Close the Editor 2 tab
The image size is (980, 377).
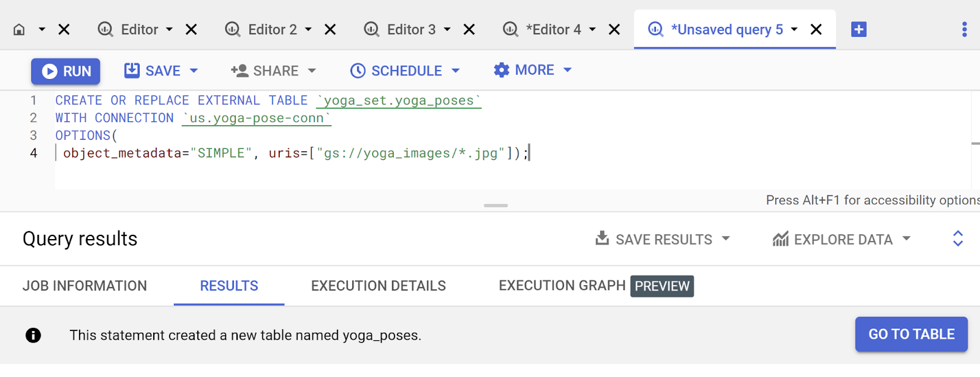330,29
